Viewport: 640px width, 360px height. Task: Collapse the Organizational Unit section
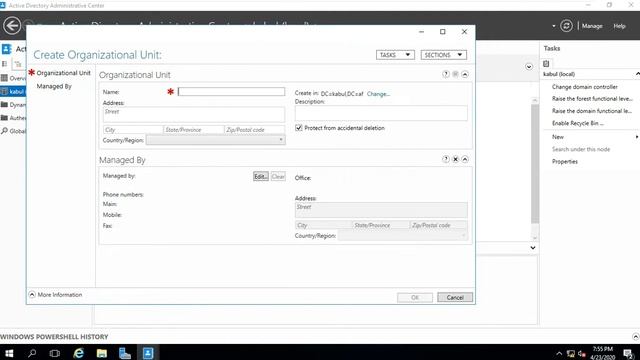click(465, 74)
